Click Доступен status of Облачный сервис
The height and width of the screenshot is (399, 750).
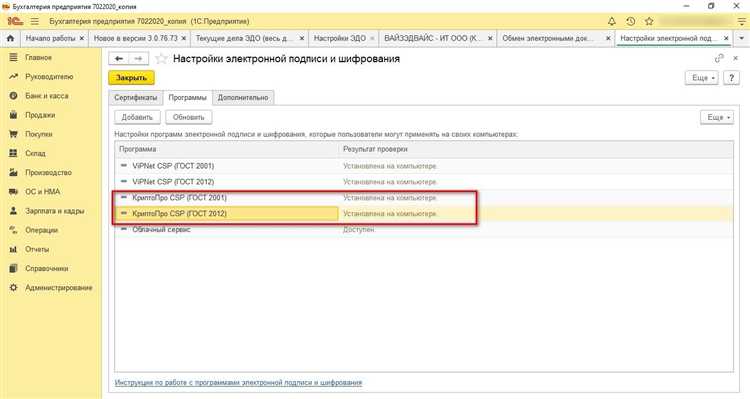359,230
